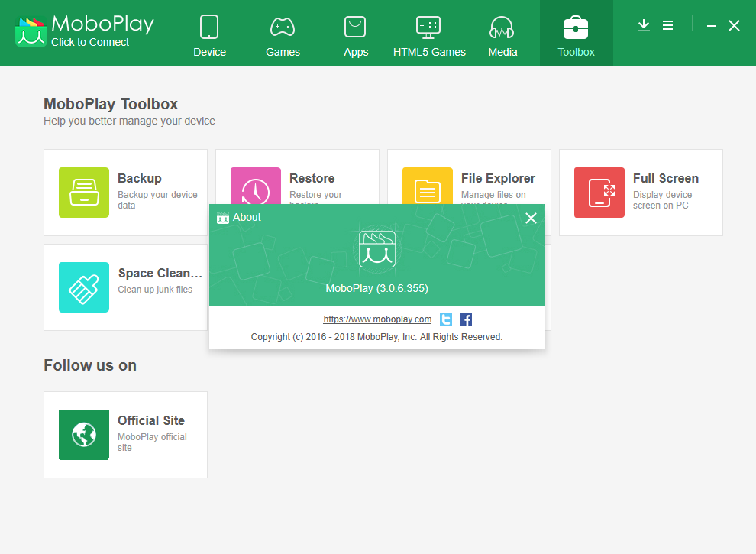Click the red Full Screen icon
This screenshot has width=756, height=554.
coord(599,193)
